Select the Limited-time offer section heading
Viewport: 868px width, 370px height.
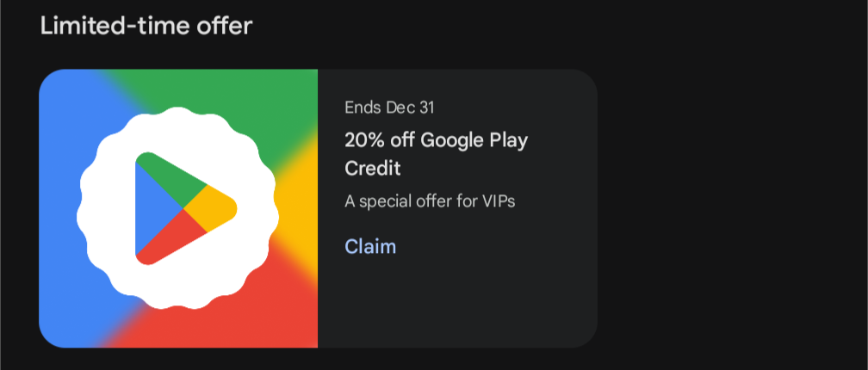[146, 26]
